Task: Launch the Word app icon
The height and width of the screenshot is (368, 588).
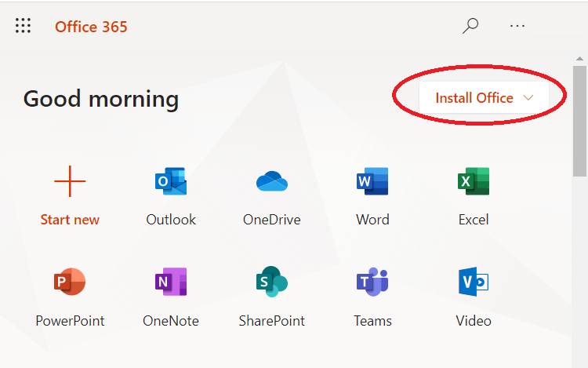Action: pyautogui.click(x=372, y=181)
